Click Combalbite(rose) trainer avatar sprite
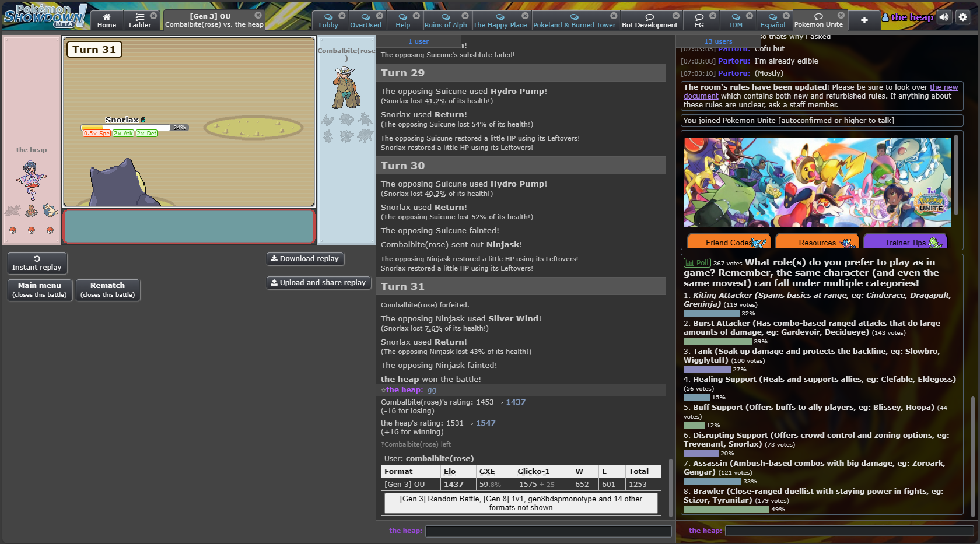The image size is (980, 544). (x=346, y=87)
